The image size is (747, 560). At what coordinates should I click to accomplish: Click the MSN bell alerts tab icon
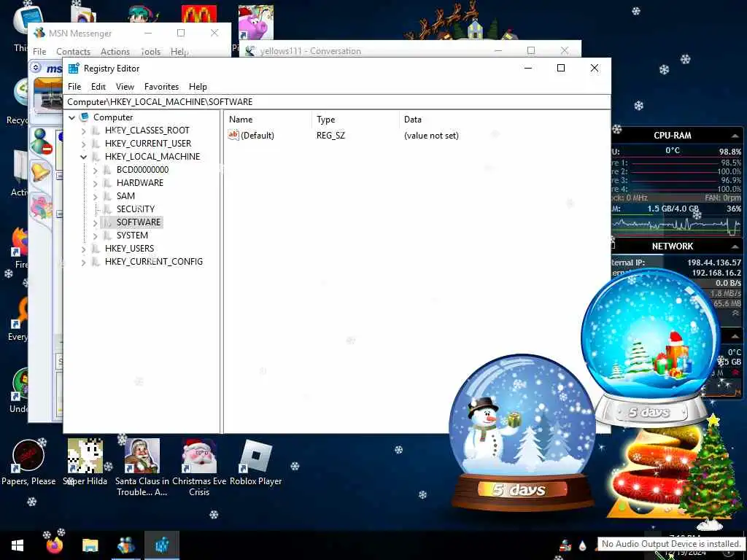[41, 171]
